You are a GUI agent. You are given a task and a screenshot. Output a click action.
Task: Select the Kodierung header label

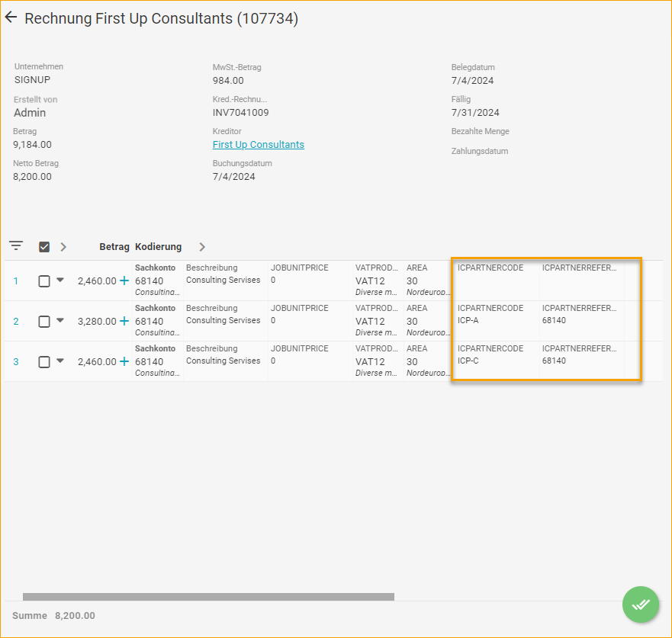[157, 246]
